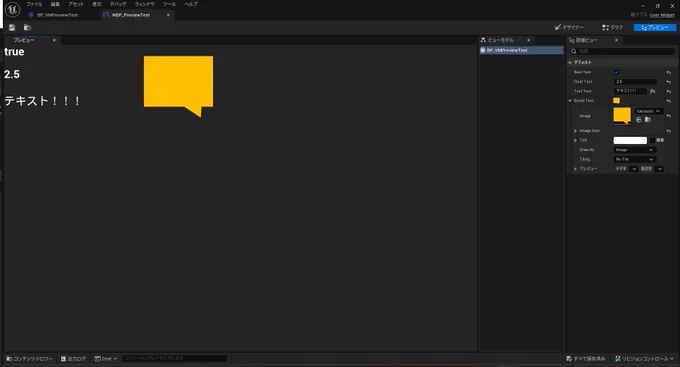Click the すべて保存済み status button
The image size is (680, 367).
tap(585, 359)
